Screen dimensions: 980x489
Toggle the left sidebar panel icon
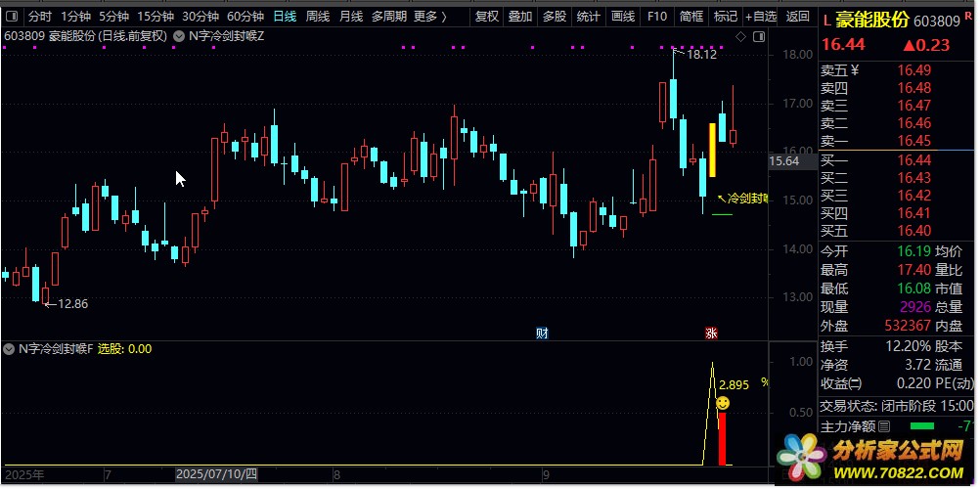pyautogui.click(x=13, y=17)
